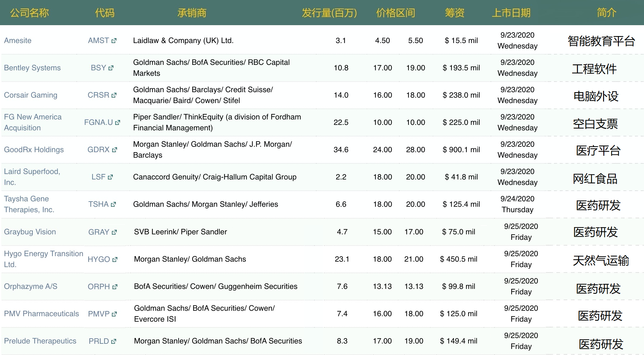Select the 34.6 shares offered value
The width and height of the screenshot is (644, 355).
coord(341,149)
